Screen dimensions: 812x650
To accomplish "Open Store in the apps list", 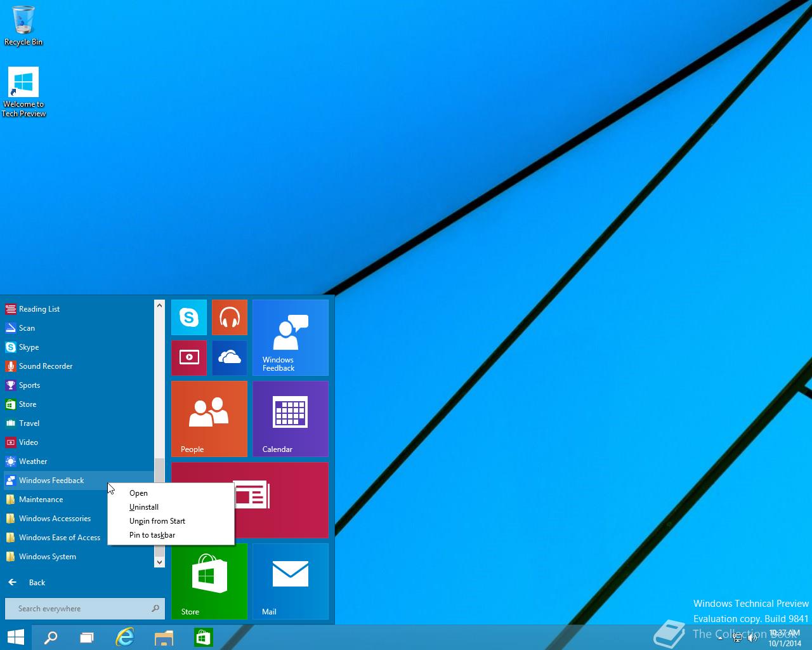I will 79,404.
